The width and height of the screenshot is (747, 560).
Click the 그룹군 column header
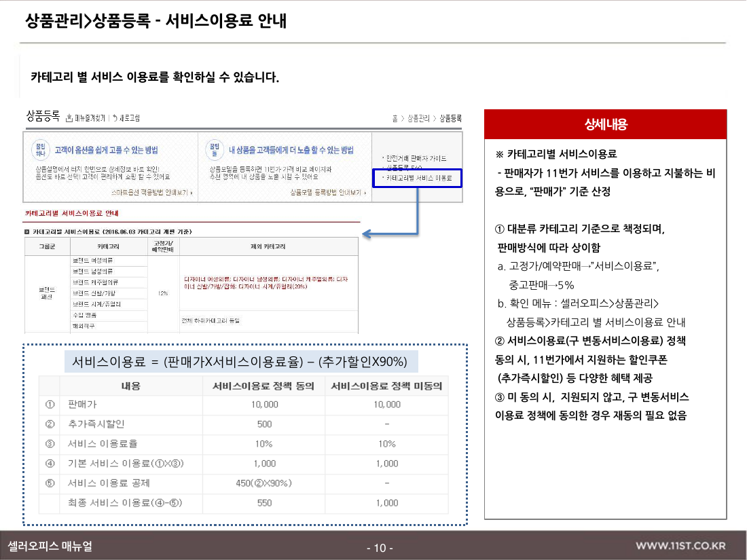click(47, 246)
